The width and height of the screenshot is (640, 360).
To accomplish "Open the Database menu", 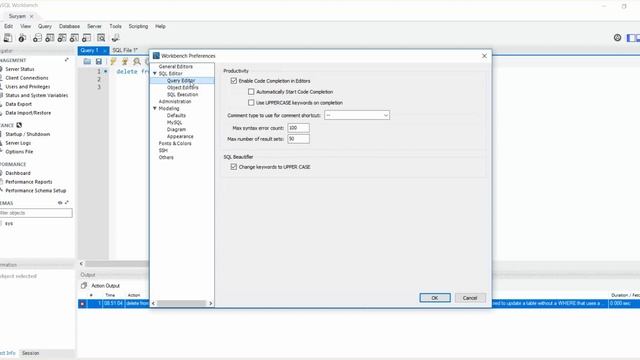I will click(x=69, y=26).
